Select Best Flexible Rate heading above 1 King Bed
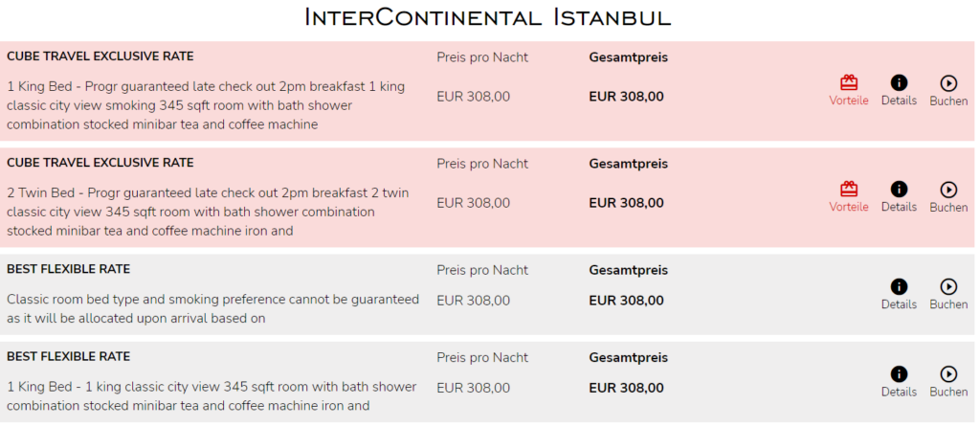This screenshot has height=427, width=980. coord(69,356)
